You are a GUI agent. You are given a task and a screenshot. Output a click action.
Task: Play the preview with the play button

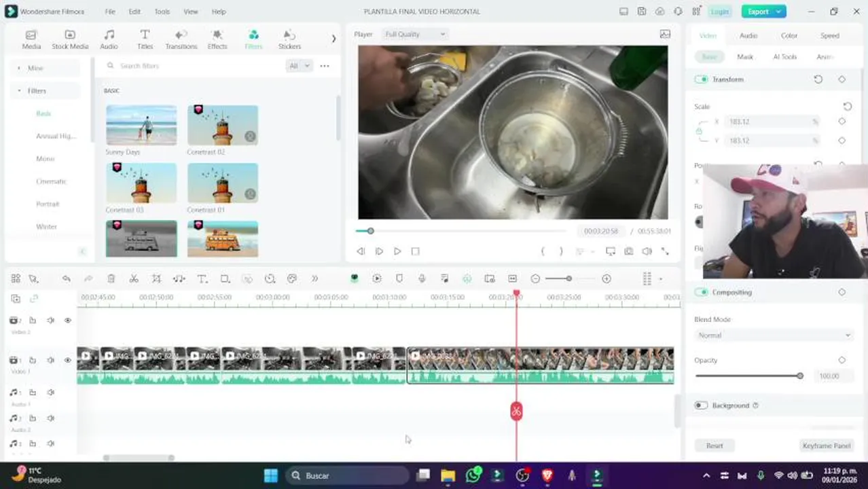(397, 251)
